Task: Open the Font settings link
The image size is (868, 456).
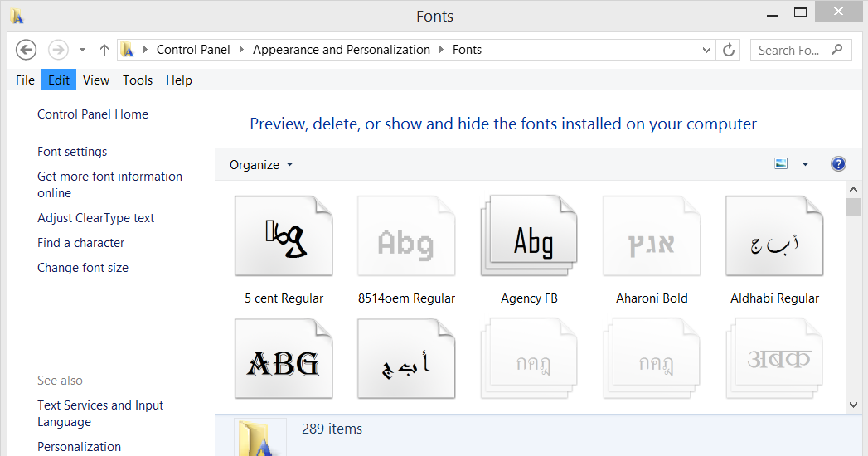Action: pyautogui.click(x=72, y=152)
